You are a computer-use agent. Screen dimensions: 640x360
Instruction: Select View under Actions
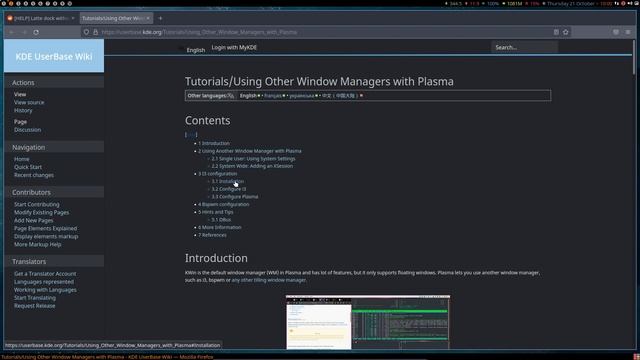(x=20, y=94)
